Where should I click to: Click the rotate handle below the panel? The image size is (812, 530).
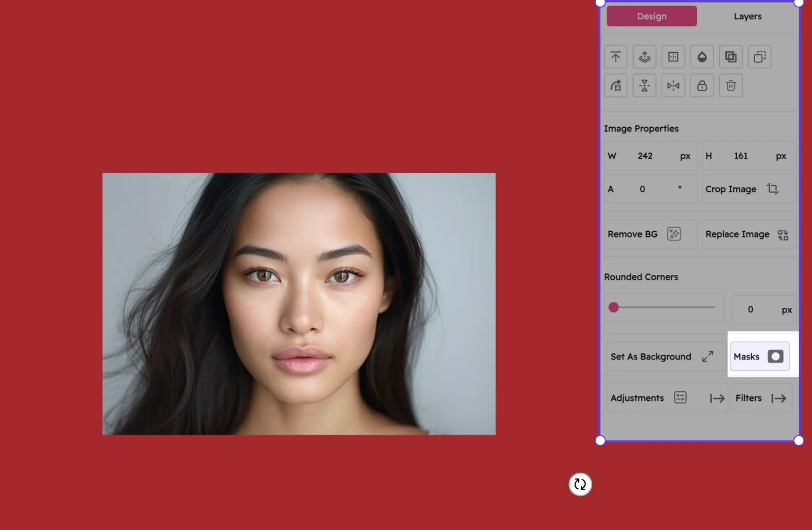click(x=580, y=484)
